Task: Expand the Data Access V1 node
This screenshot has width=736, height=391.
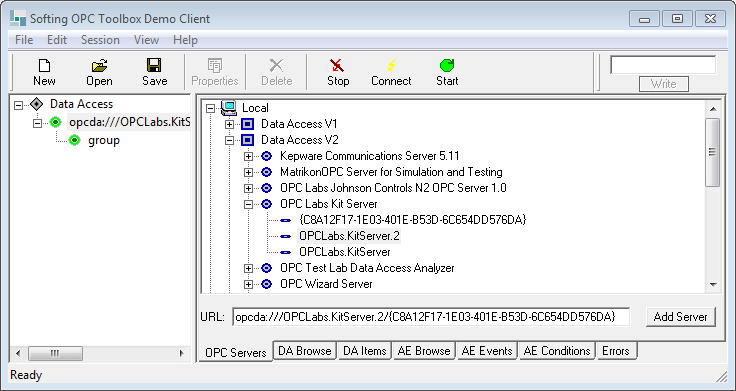Action: pyautogui.click(x=230, y=124)
